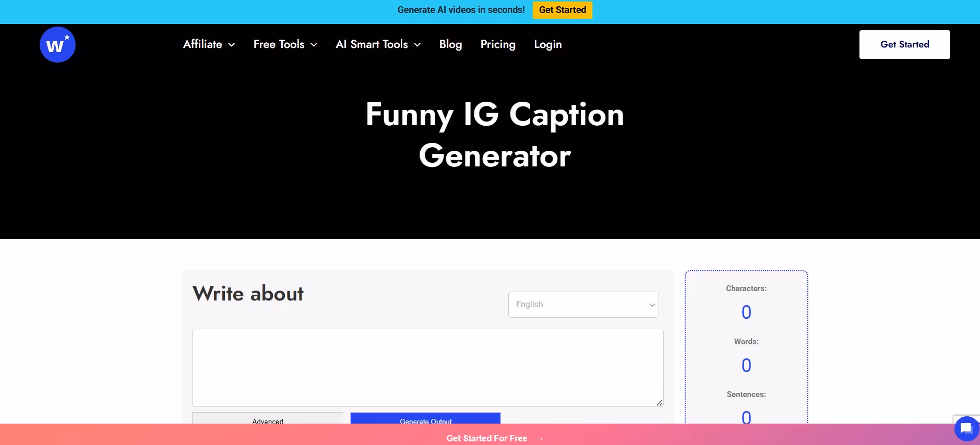Grab the text area resize handle
980x445 pixels.
pyautogui.click(x=660, y=403)
